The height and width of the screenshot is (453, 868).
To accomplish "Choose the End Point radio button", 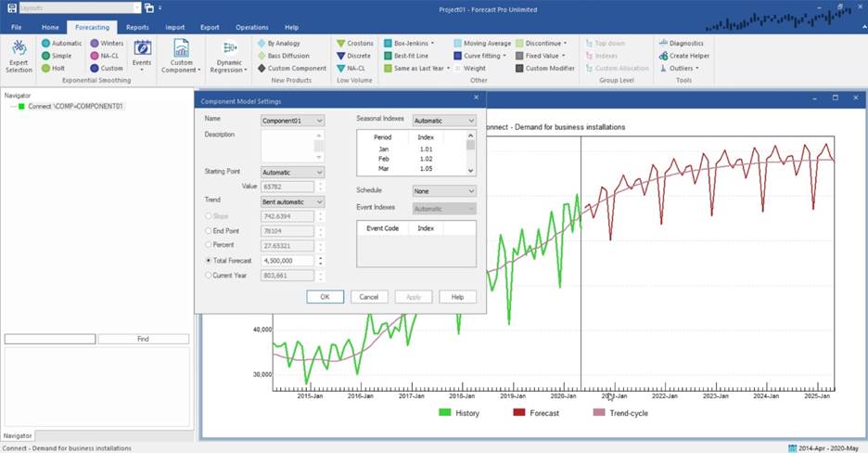I will [x=208, y=230].
